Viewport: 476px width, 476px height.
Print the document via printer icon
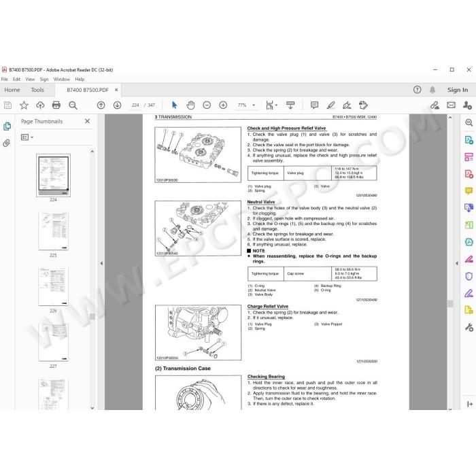[x=56, y=105]
